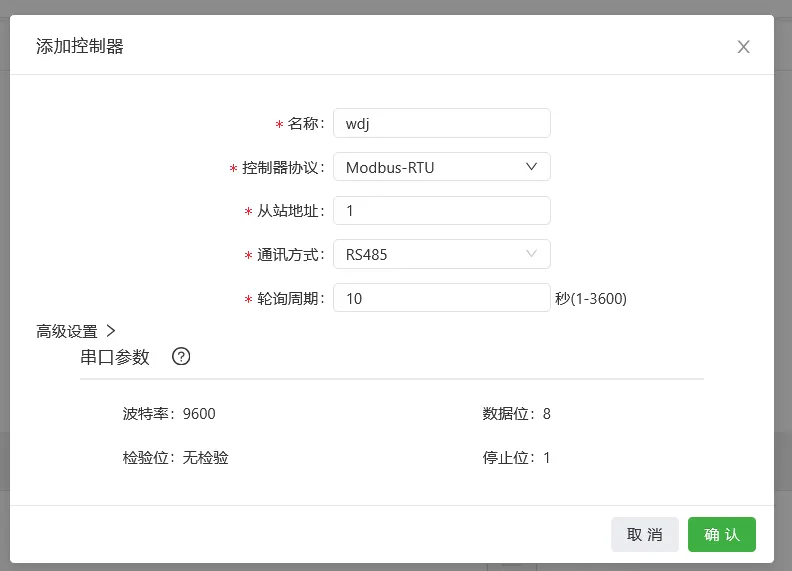The image size is (792, 571).
Task: Click the 添加控制器 dialog title
Action: (80, 46)
